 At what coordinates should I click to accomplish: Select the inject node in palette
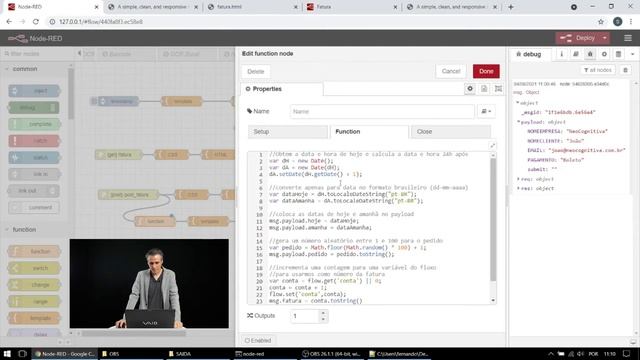click(34, 91)
